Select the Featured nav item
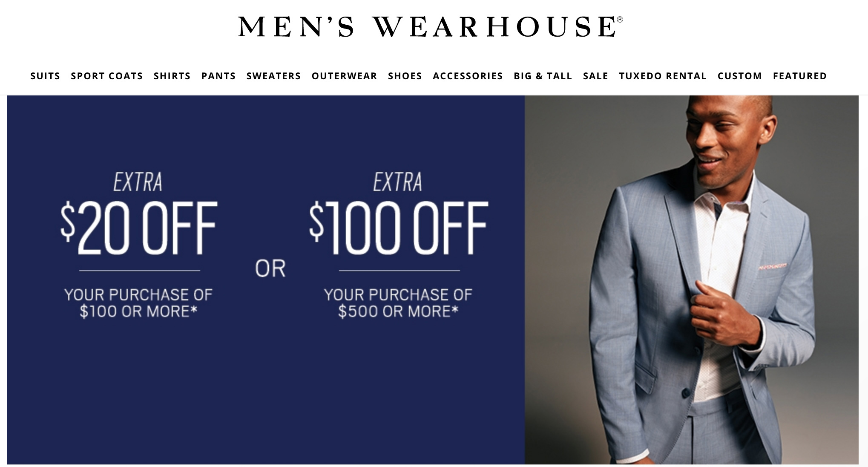The height and width of the screenshot is (467, 868). pyautogui.click(x=800, y=76)
